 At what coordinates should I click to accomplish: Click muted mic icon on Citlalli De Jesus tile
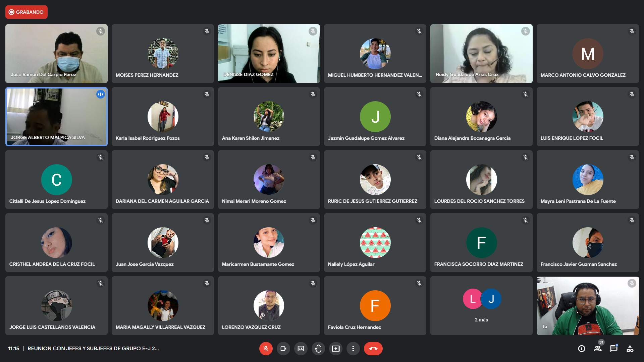(x=101, y=157)
